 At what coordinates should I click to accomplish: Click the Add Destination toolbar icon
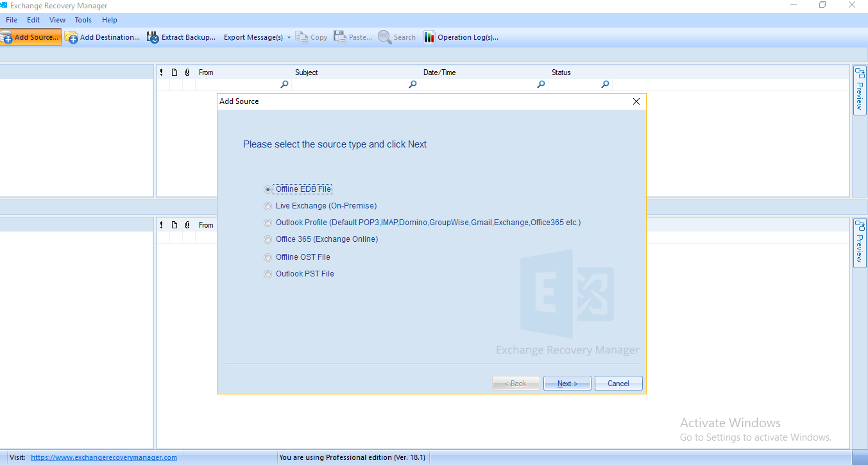click(x=71, y=37)
